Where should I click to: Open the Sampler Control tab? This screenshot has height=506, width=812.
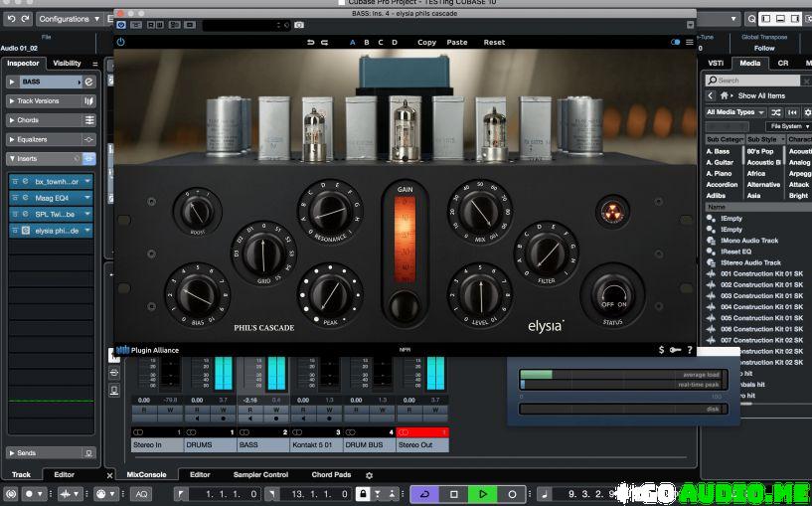click(x=260, y=475)
